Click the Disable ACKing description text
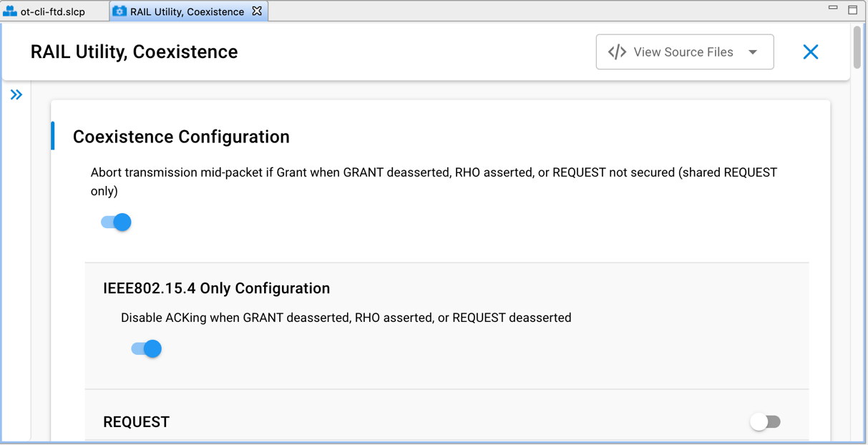868x445 pixels. pyautogui.click(x=346, y=318)
